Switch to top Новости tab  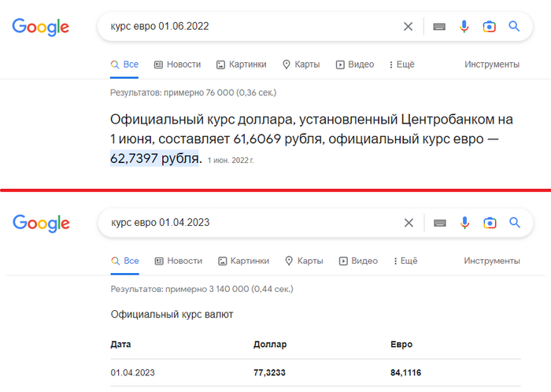tap(177, 65)
